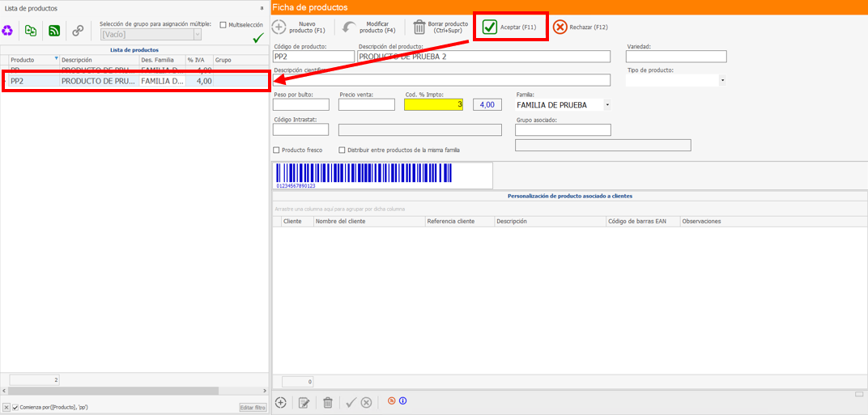
Task: Click the green duplicate product icon
Action: (31, 31)
